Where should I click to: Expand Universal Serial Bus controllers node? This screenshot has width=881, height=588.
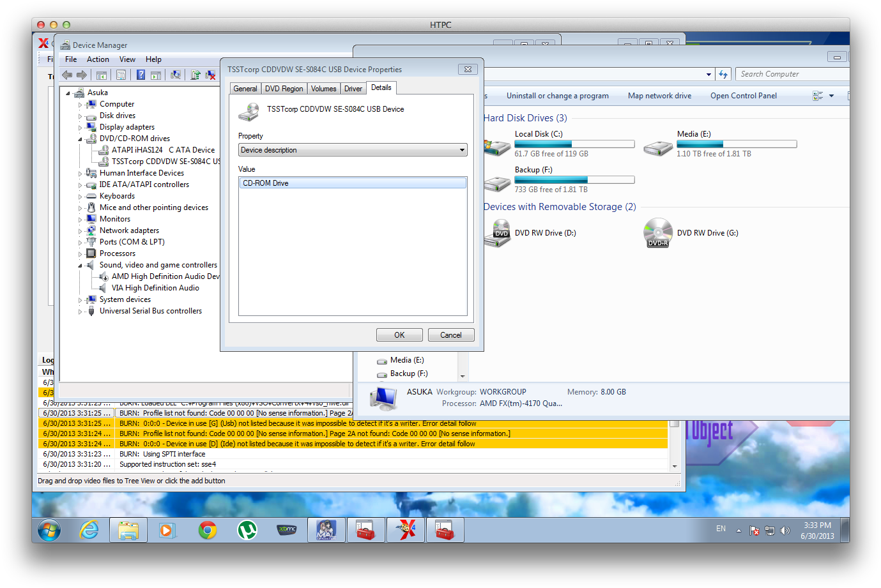[x=80, y=312]
